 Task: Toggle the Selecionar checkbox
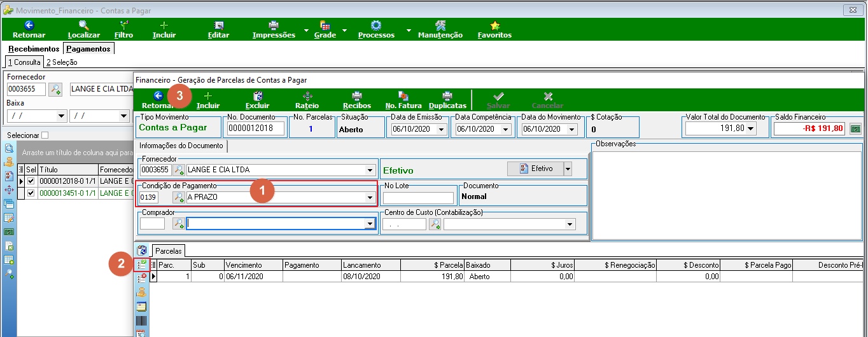pyautogui.click(x=45, y=135)
